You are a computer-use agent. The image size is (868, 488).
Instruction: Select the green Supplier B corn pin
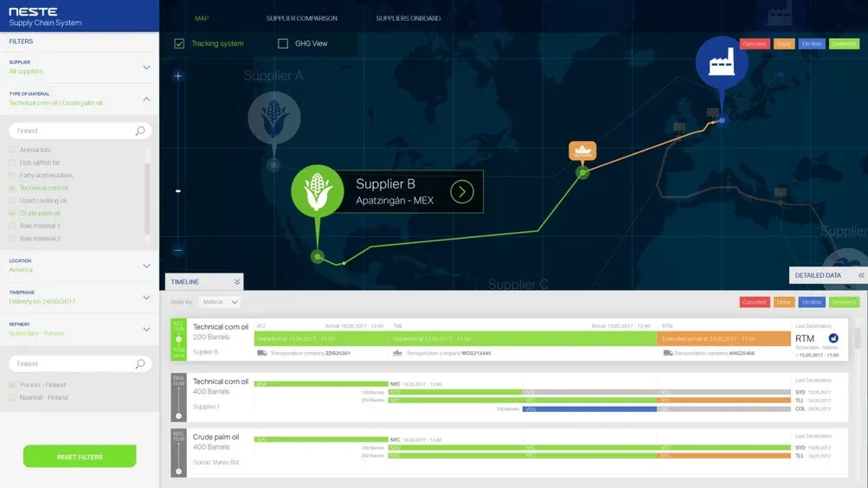click(318, 191)
